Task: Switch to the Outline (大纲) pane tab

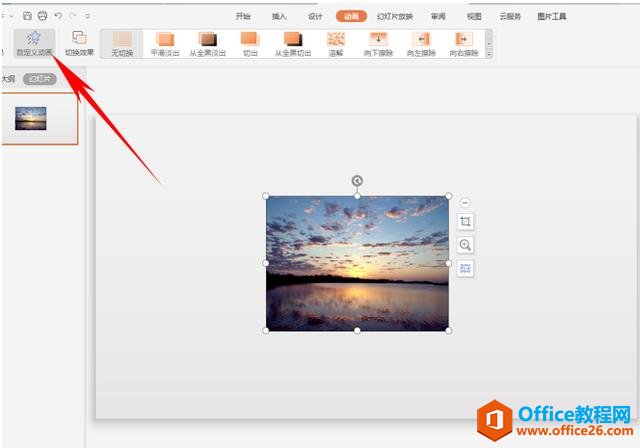Action: point(8,79)
